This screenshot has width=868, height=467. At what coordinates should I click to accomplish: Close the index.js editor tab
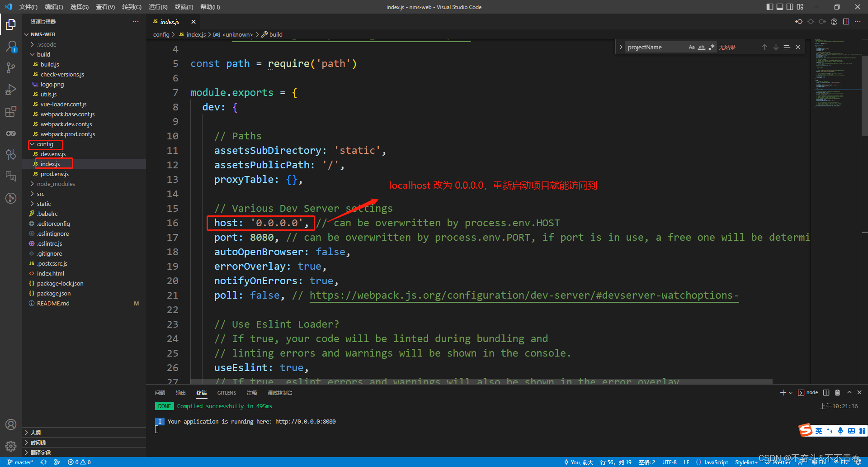pyautogui.click(x=193, y=22)
